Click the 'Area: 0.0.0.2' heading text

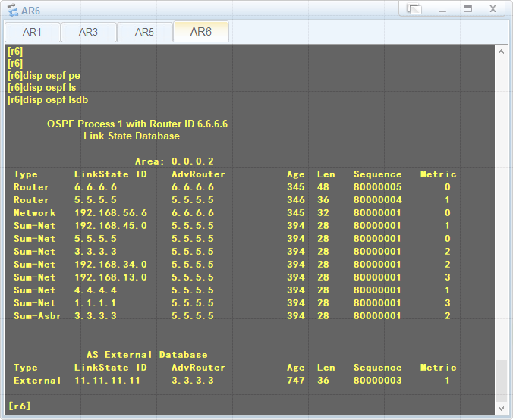pyautogui.click(x=174, y=161)
